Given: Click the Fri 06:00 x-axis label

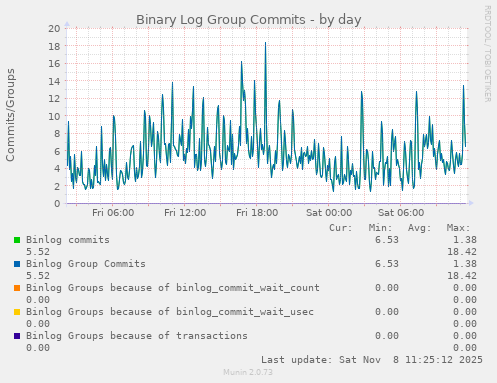Looking at the screenshot, I should click(x=113, y=213).
